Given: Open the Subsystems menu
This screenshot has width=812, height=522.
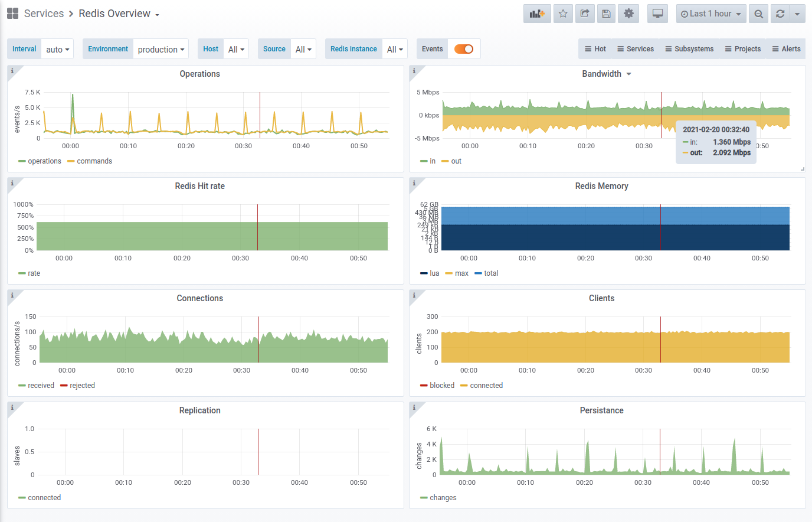Looking at the screenshot, I should (x=689, y=49).
